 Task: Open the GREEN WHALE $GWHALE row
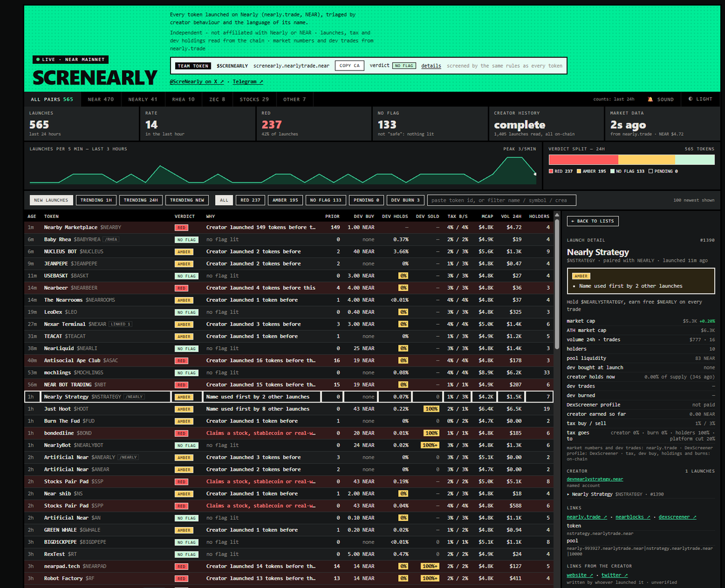(289, 530)
